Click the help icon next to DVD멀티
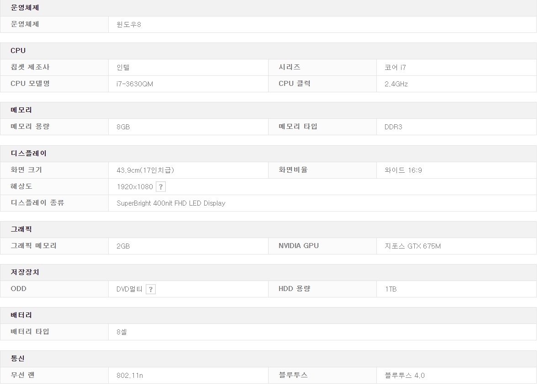The image size is (539, 392). click(x=151, y=289)
